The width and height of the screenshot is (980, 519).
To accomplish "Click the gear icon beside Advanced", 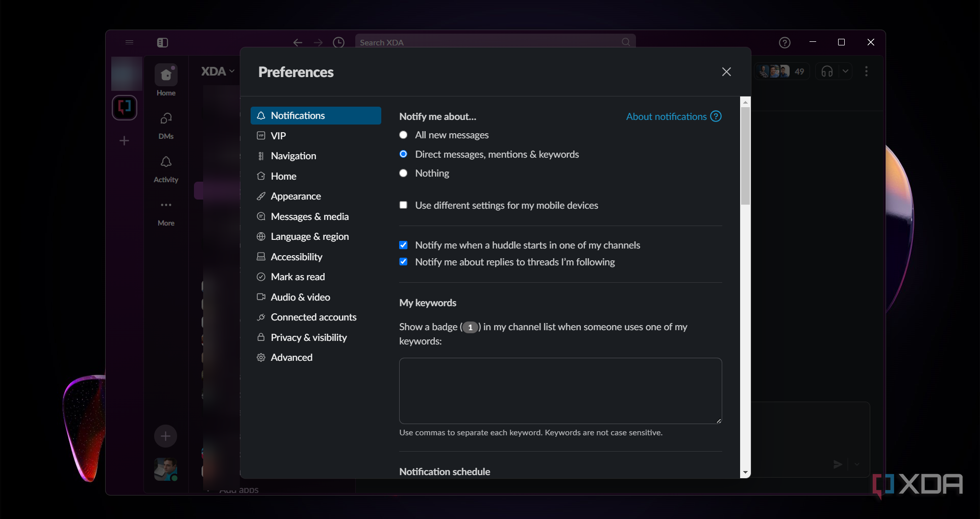I will tap(261, 357).
